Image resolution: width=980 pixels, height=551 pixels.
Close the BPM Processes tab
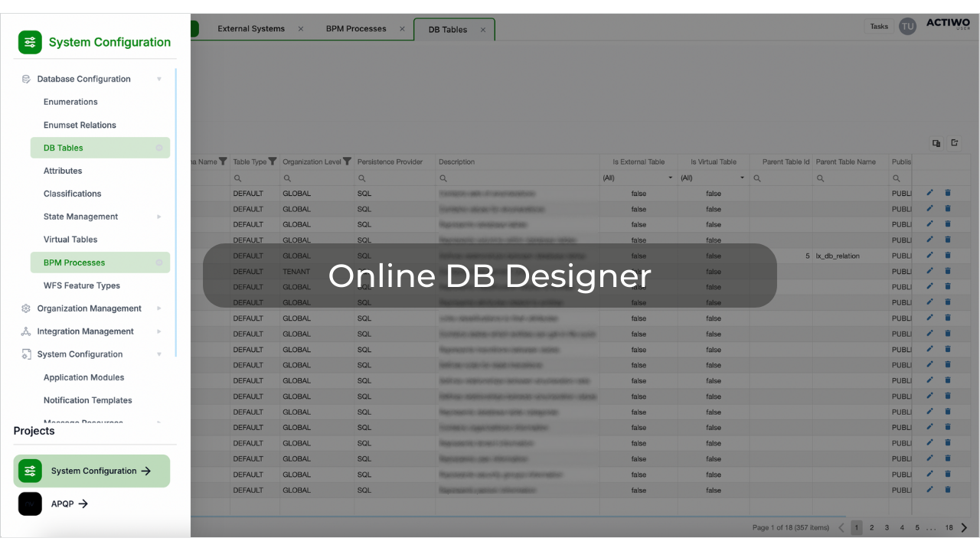pyautogui.click(x=402, y=29)
